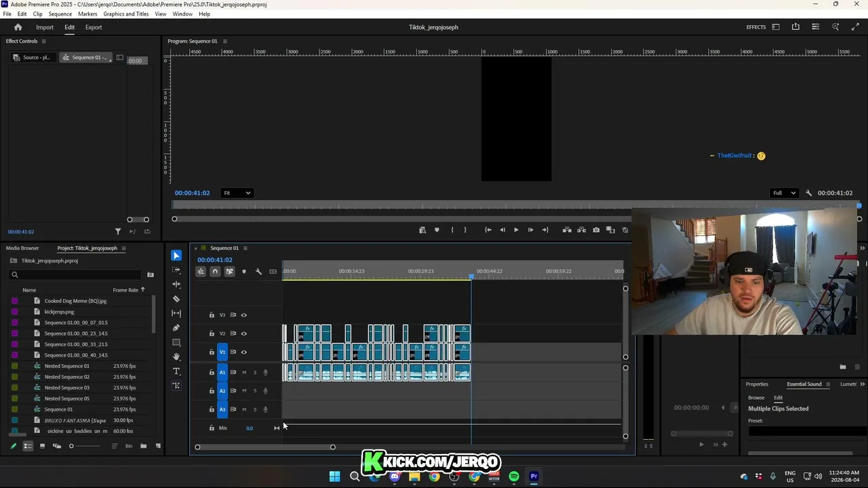The height and width of the screenshot is (488, 868).
Task: Play the program monitor
Action: click(516, 230)
